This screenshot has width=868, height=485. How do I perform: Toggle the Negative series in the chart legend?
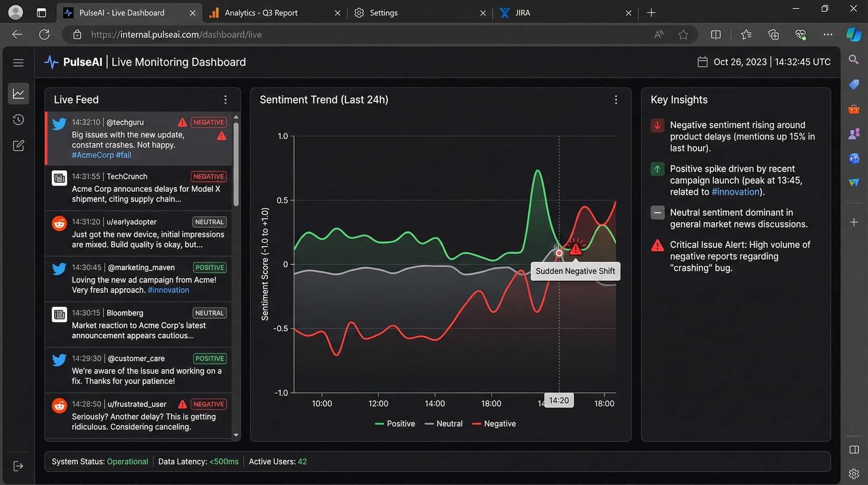pyautogui.click(x=494, y=424)
